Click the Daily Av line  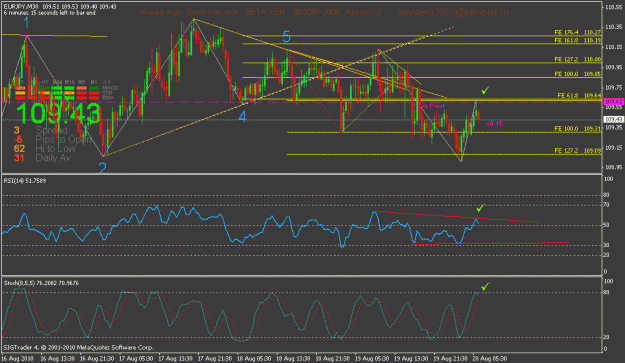click(42, 158)
